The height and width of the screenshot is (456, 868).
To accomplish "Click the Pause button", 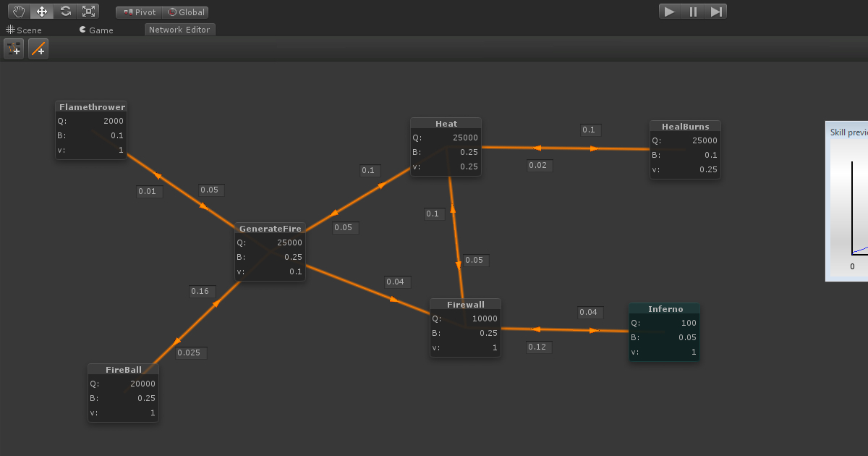I will click(x=693, y=11).
